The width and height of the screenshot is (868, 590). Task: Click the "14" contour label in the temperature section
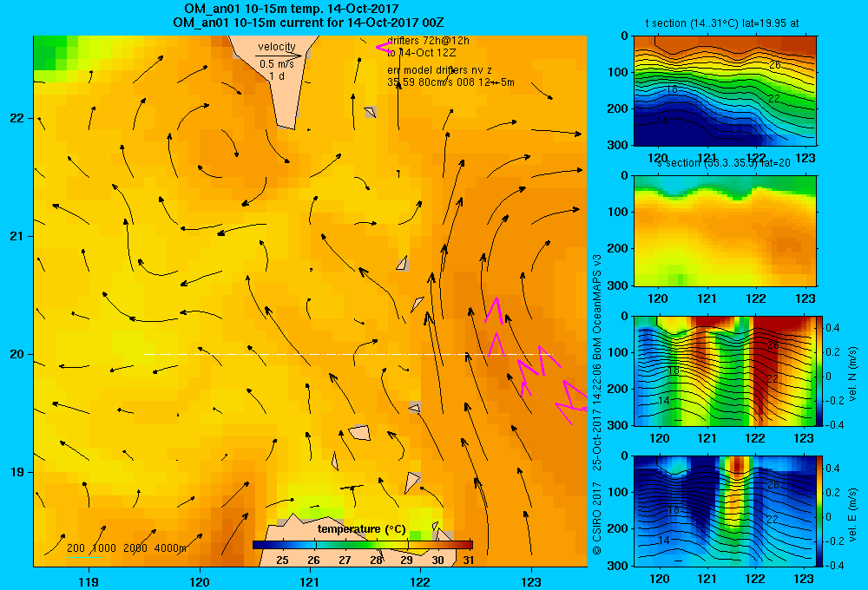pos(661,121)
